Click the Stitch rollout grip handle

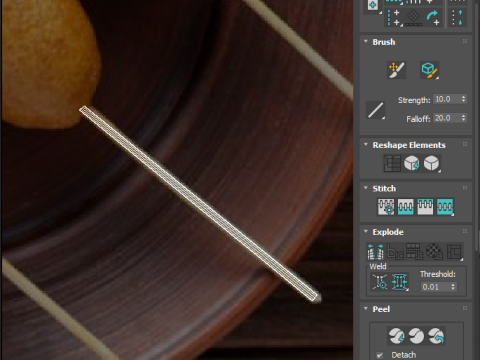tap(465, 188)
